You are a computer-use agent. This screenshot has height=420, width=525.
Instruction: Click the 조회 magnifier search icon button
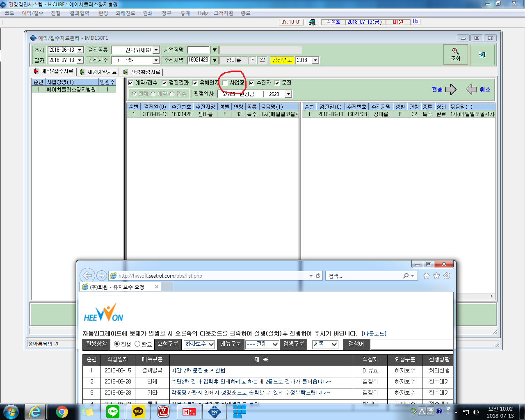point(456,55)
